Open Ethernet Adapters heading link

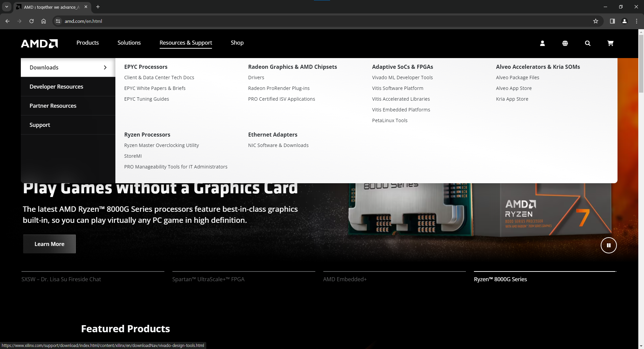pyautogui.click(x=273, y=135)
